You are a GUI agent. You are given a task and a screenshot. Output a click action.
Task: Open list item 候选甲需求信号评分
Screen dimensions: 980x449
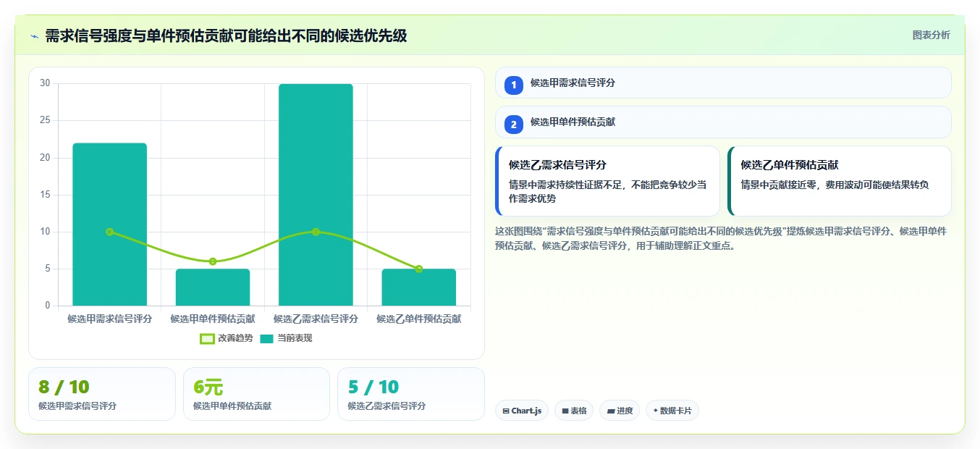[723, 83]
